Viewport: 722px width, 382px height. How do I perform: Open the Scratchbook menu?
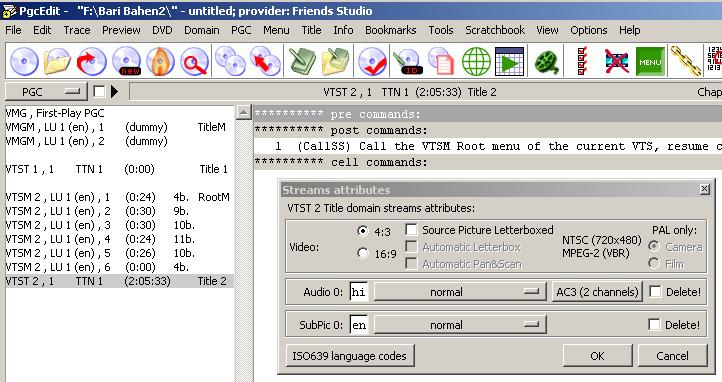pyautogui.click(x=495, y=30)
